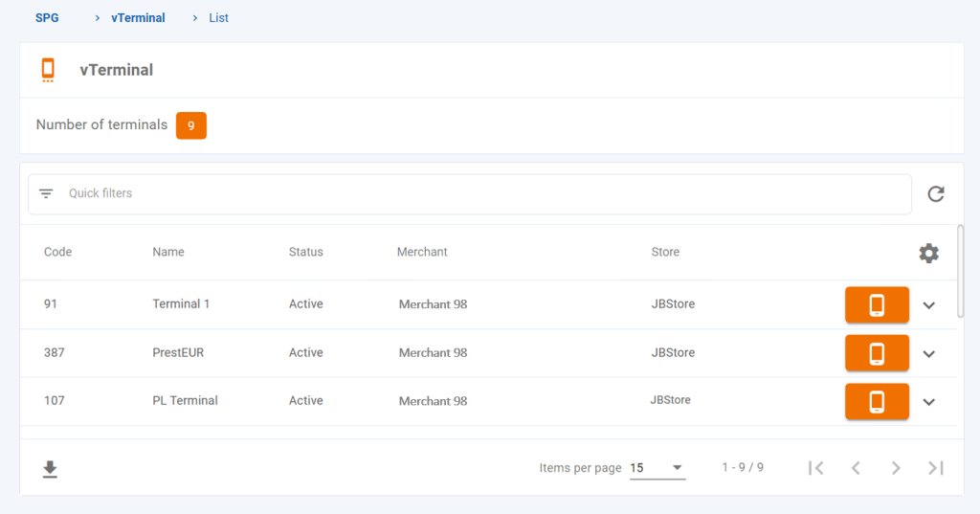Open PL Terminal orange phone button
The image size is (980, 514).
pyautogui.click(x=876, y=401)
